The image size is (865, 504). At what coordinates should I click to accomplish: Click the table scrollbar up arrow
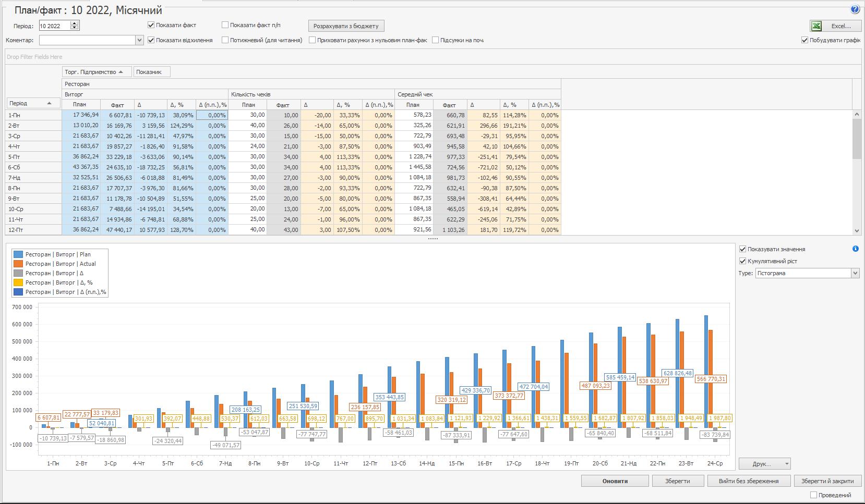pyautogui.click(x=857, y=114)
